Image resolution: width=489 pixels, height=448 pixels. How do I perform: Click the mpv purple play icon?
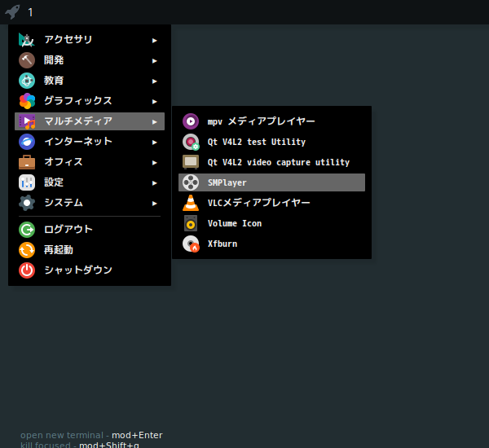191,121
